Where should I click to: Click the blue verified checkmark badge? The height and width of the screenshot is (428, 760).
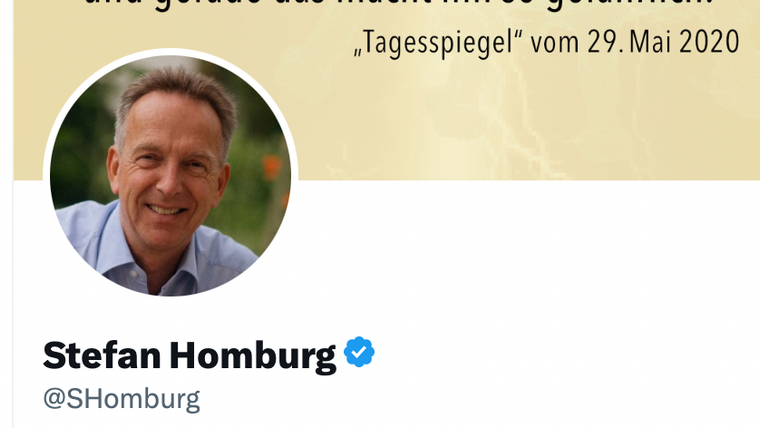[359, 352]
